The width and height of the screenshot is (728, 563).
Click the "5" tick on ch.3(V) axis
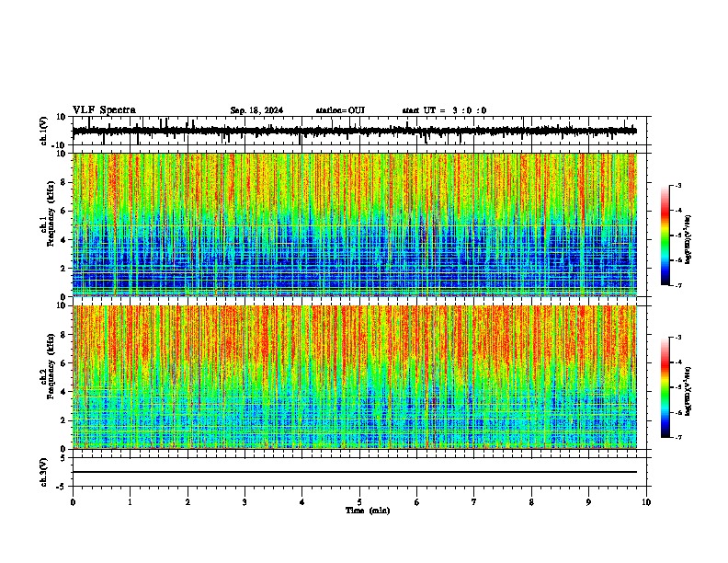[x=63, y=458]
